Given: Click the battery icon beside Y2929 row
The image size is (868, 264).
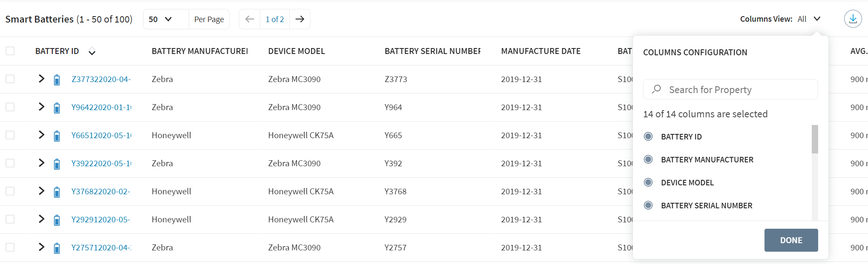Looking at the screenshot, I should point(57,219).
